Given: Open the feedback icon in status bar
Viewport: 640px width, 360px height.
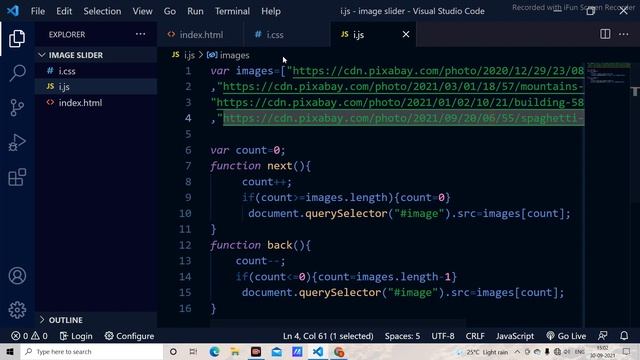Looking at the screenshot, I should point(602,336).
